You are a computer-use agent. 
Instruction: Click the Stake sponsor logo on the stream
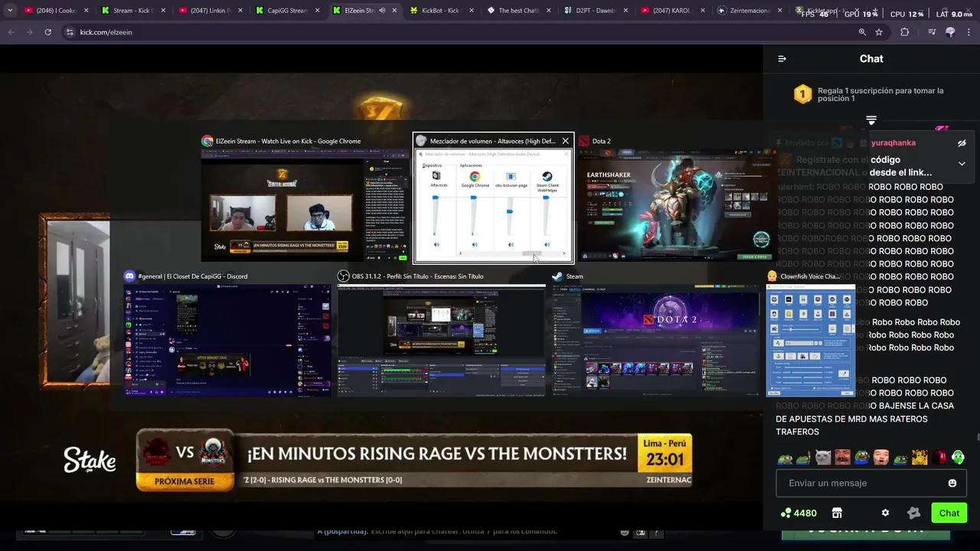click(90, 460)
